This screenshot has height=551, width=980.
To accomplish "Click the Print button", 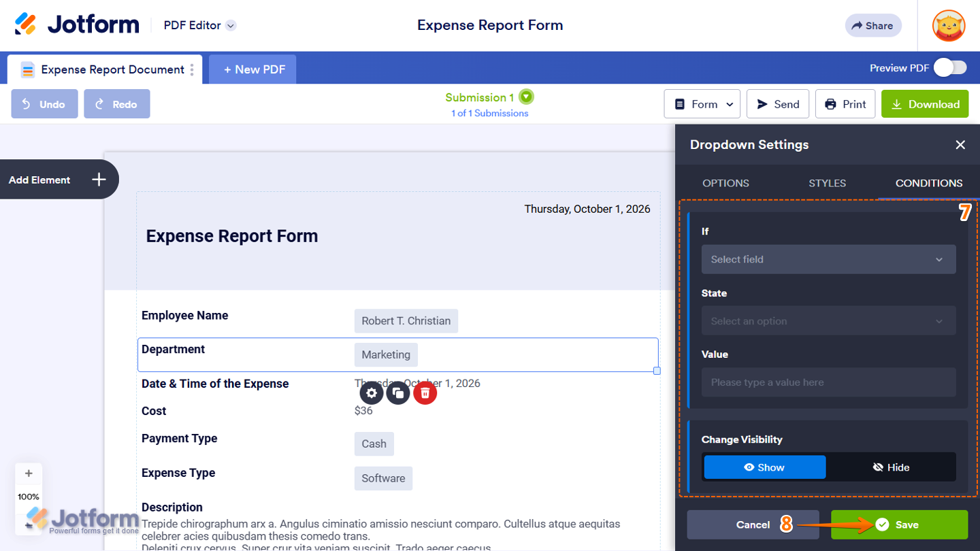I will (x=845, y=104).
